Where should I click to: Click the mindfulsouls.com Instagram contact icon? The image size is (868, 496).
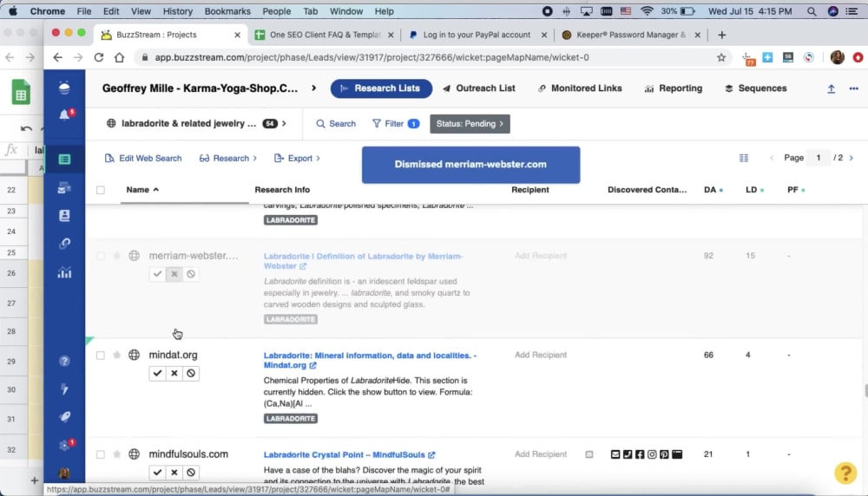point(652,454)
